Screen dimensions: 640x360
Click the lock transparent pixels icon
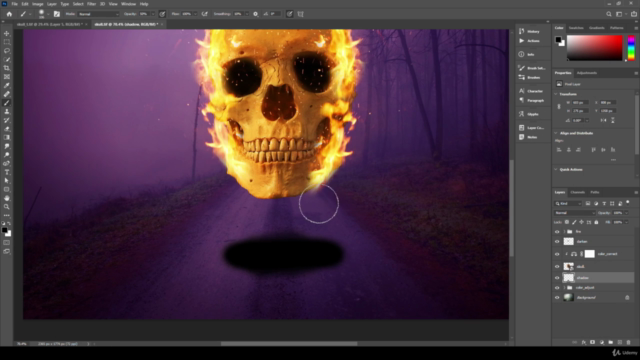[x=567, y=222]
